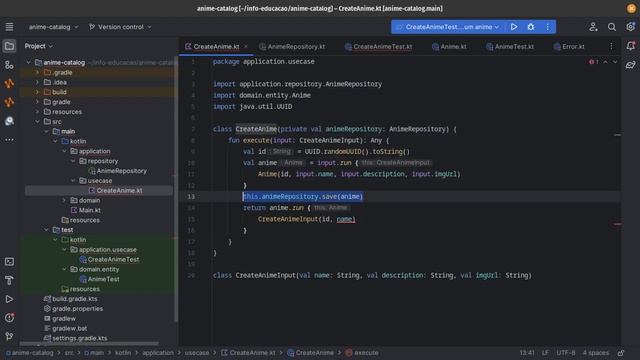
Task: Open the Project tool window
Action: [x=9, y=46]
